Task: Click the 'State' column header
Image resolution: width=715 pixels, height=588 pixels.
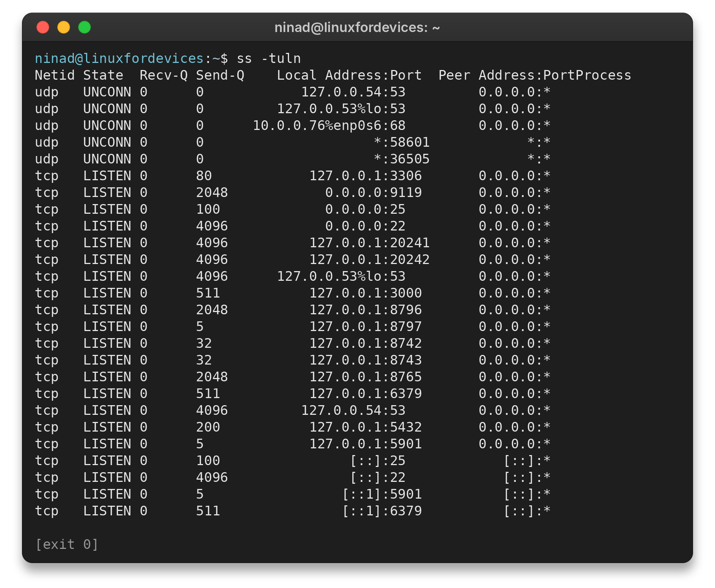Action: click(x=103, y=75)
